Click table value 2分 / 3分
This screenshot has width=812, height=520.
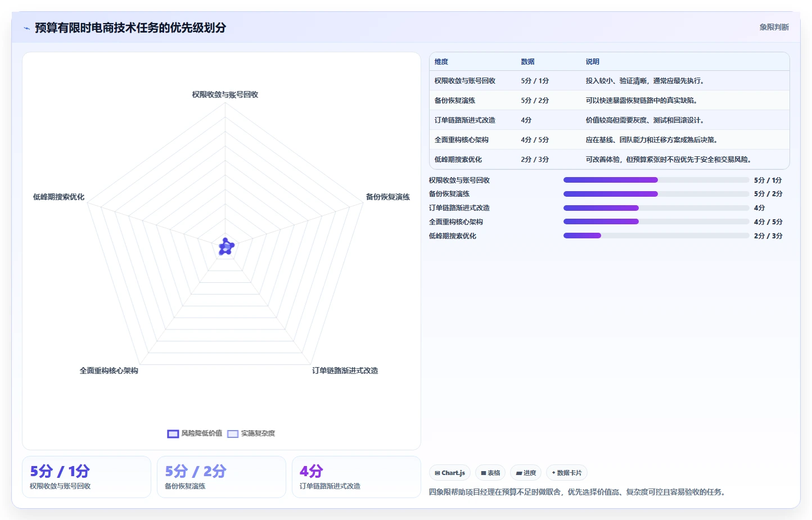coord(535,160)
